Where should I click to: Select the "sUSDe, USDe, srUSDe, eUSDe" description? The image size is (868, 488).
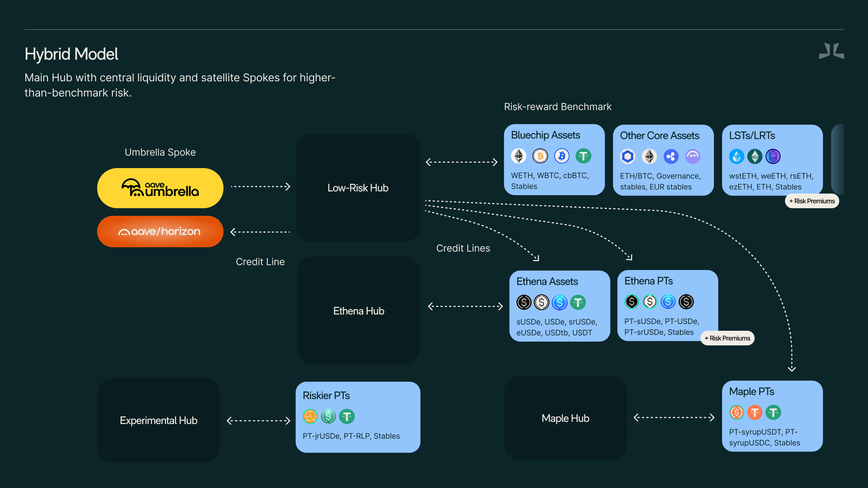[x=557, y=327]
